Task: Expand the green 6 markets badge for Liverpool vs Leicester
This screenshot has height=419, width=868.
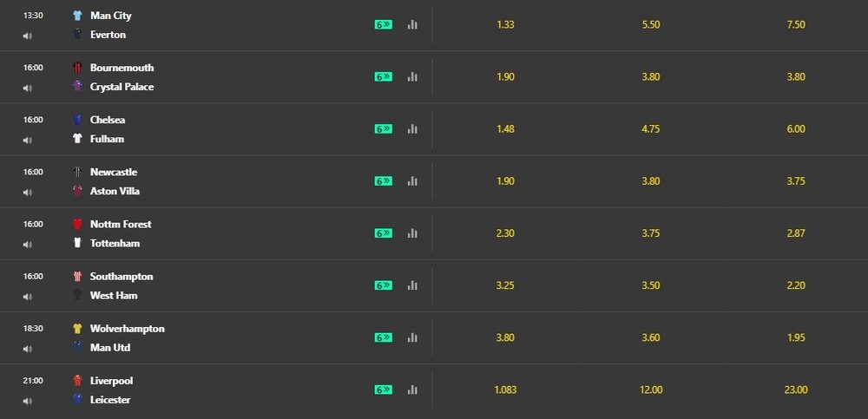Action: pos(383,390)
